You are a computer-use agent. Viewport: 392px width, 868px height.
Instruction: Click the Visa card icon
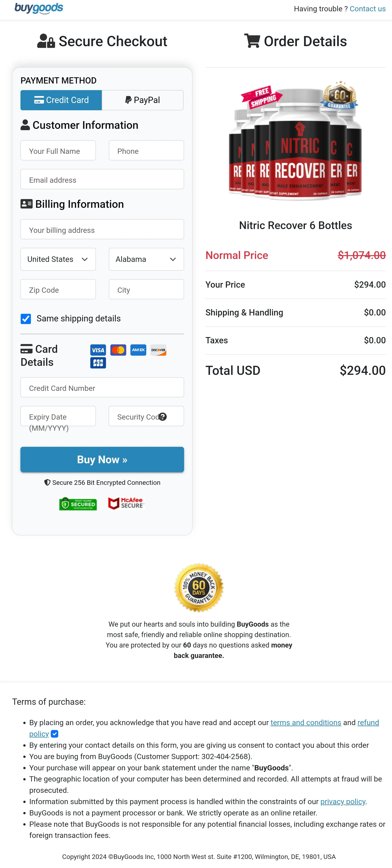(98, 350)
